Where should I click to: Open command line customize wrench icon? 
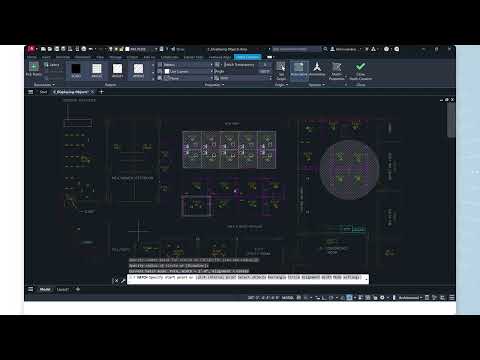(x=123, y=281)
